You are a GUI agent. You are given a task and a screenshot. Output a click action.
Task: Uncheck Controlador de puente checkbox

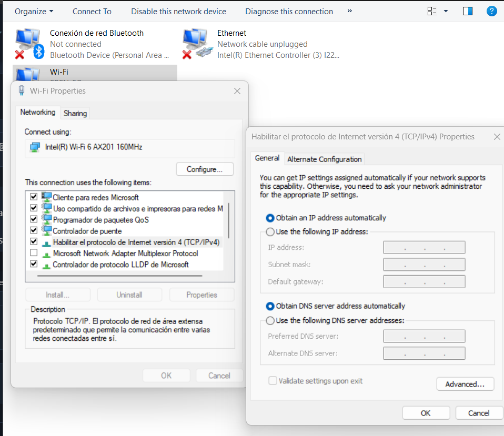point(34,230)
